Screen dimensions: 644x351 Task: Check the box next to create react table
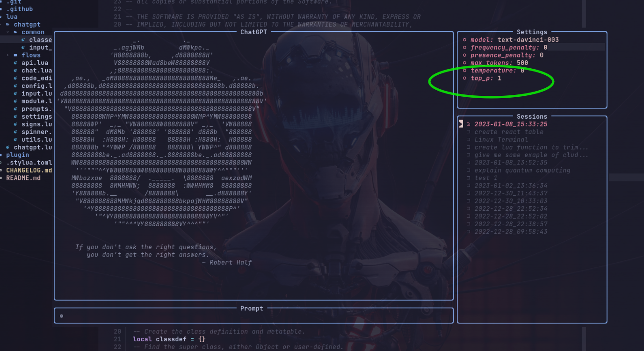pyautogui.click(x=469, y=132)
